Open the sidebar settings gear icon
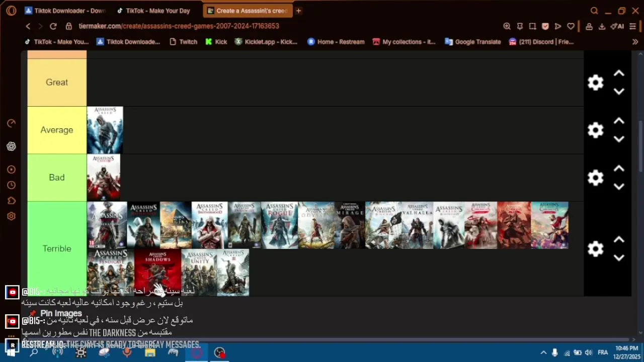 [11, 216]
